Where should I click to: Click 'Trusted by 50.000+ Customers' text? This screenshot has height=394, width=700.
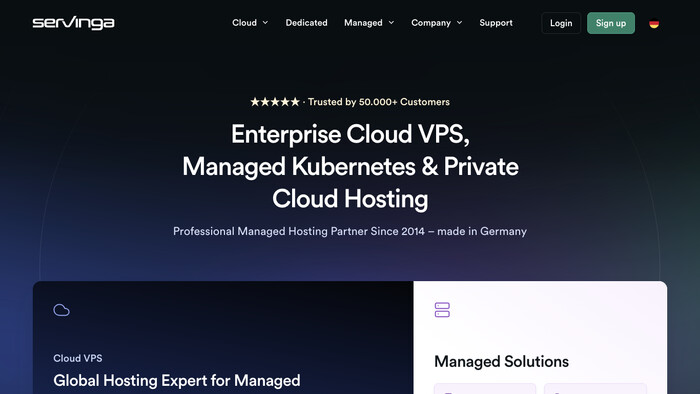pyautogui.click(x=379, y=102)
